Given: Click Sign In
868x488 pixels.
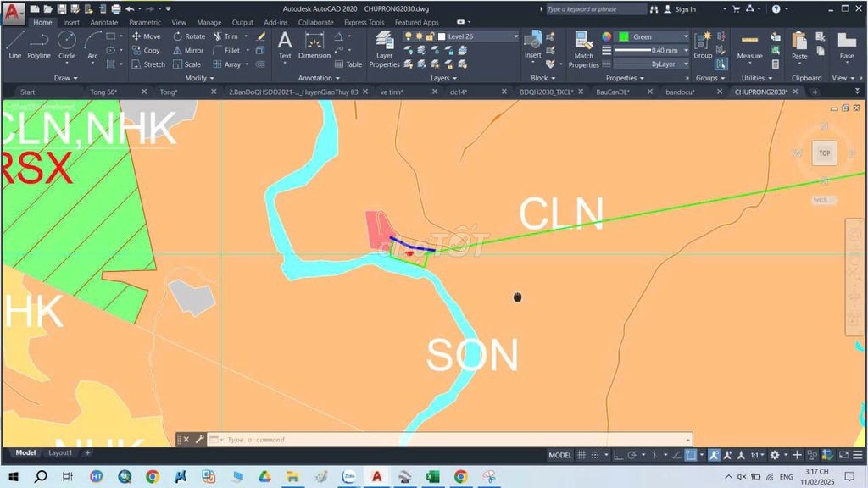Looking at the screenshot, I should point(685,8).
